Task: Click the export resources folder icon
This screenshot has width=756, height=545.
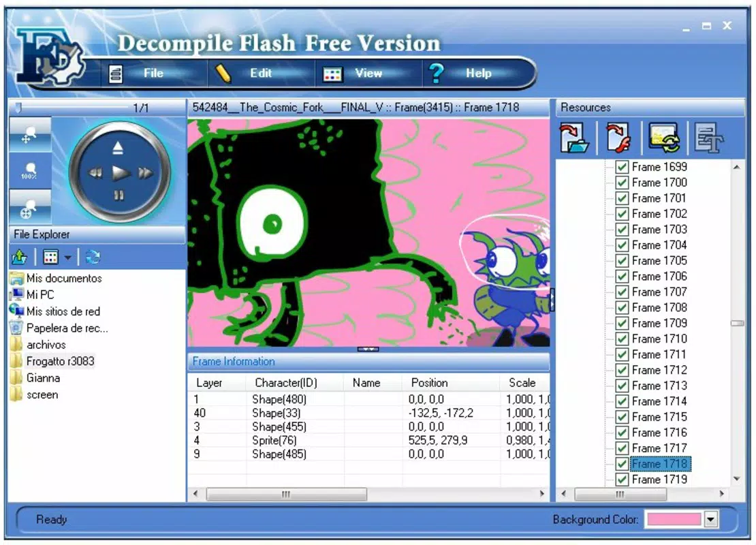Action: pyautogui.click(x=575, y=138)
